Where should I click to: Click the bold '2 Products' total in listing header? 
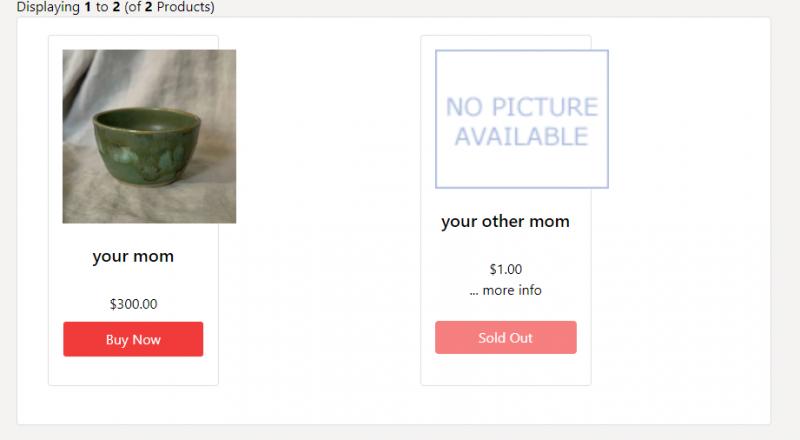(x=180, y=7)
